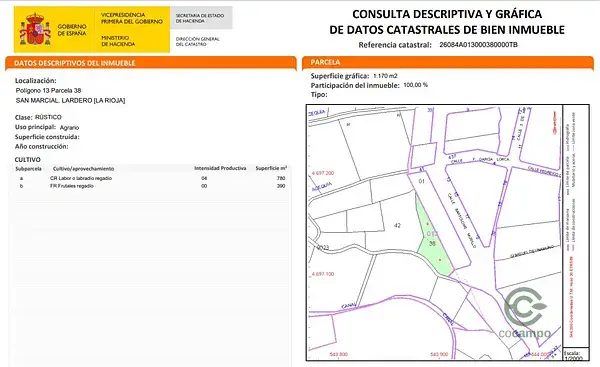Viewport: 600px width, 367px height.
Task: Click the Cultivo/aprovechamiento column header
Action: coord(83,169)
